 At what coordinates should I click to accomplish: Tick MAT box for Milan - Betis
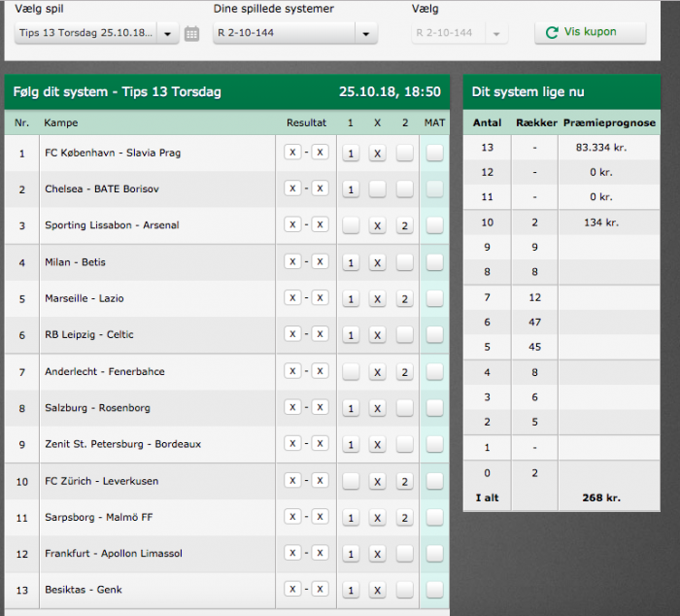434,262
